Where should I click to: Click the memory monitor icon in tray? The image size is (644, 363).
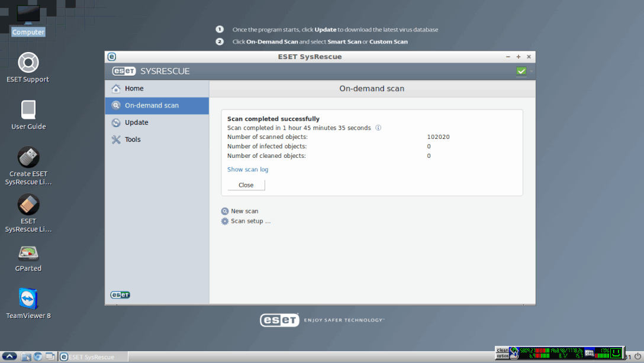(514, 353)
